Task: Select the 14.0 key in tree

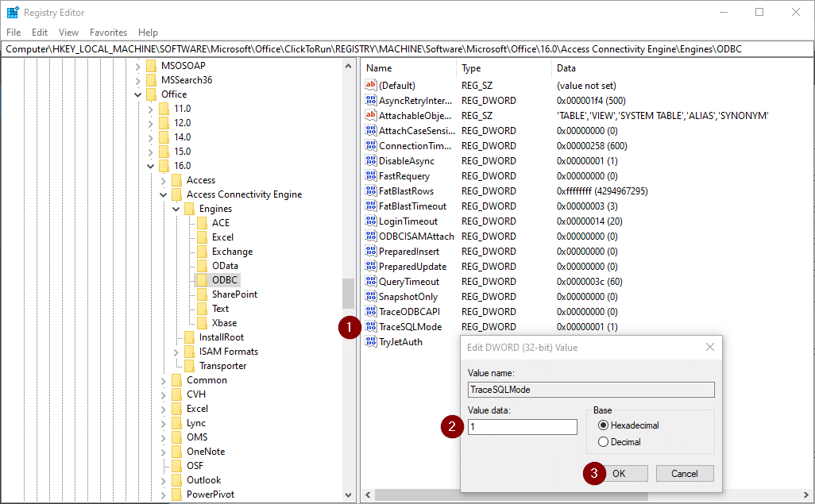Action: pos(183,137)
